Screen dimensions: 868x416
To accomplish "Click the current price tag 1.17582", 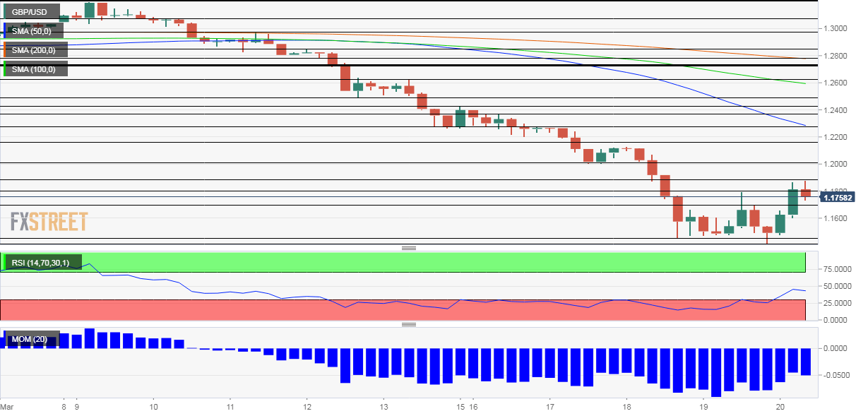I will [838, 198].
